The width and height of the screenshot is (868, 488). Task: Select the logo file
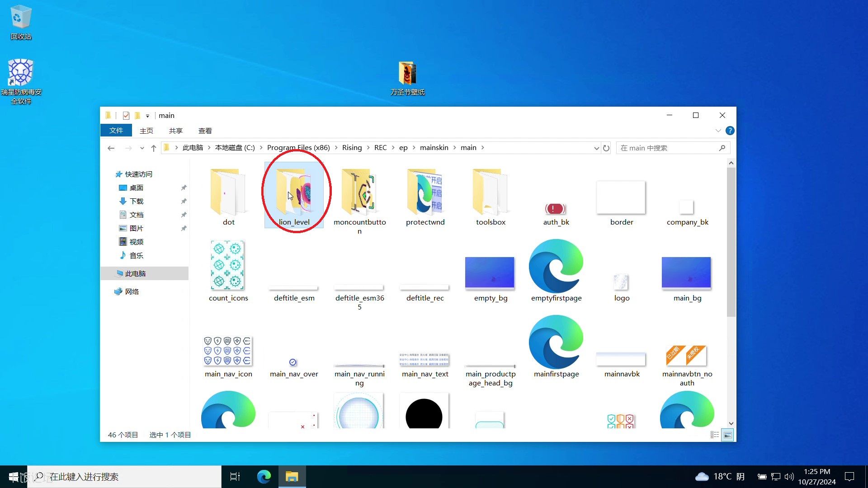point(622,287)
